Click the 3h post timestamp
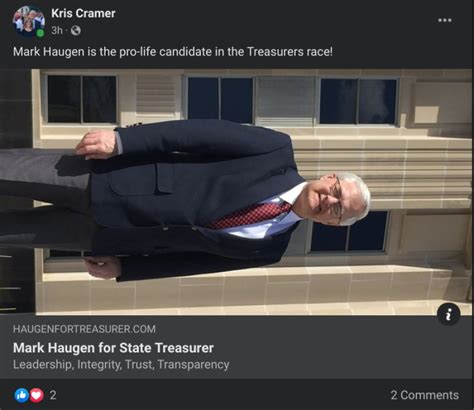Screen dimensions: 474x410 coord(57,31)
